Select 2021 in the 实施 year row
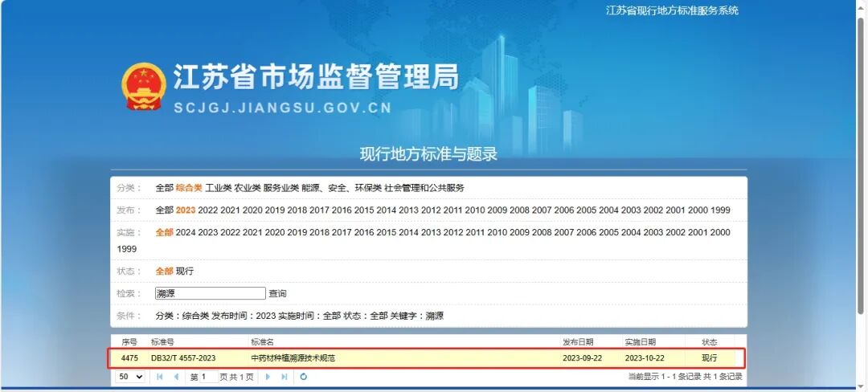The width and height of the screenshot is (868, 392). coord(252,232)
